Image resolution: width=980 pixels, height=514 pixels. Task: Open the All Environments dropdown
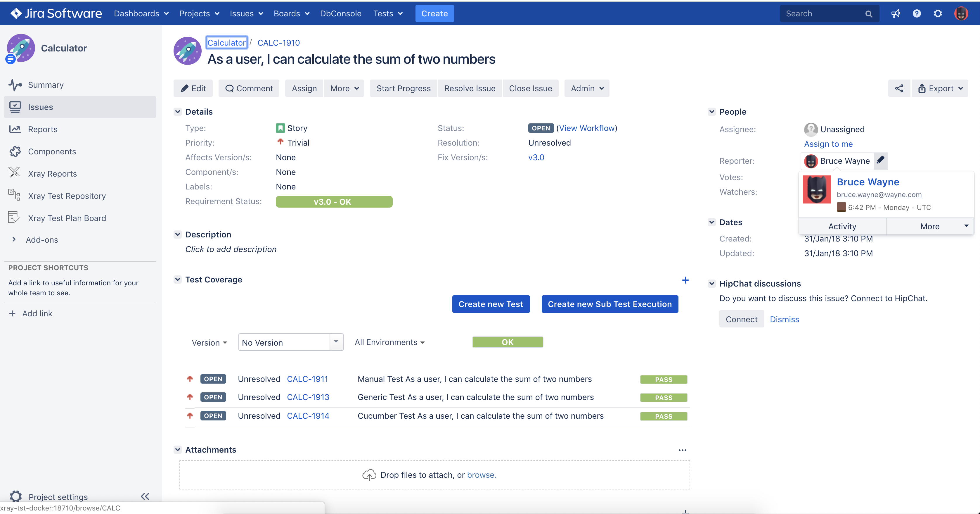pyautogui.click(x=389, y=342)
